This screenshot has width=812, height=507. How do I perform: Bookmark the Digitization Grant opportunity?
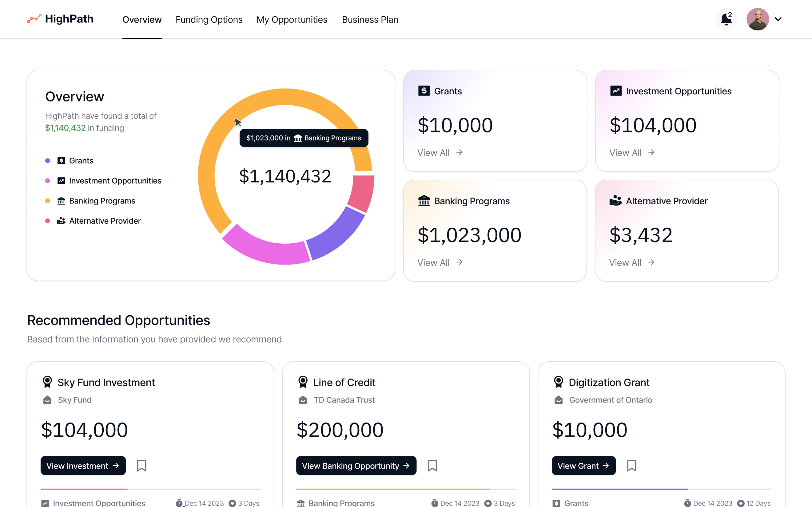632,466
